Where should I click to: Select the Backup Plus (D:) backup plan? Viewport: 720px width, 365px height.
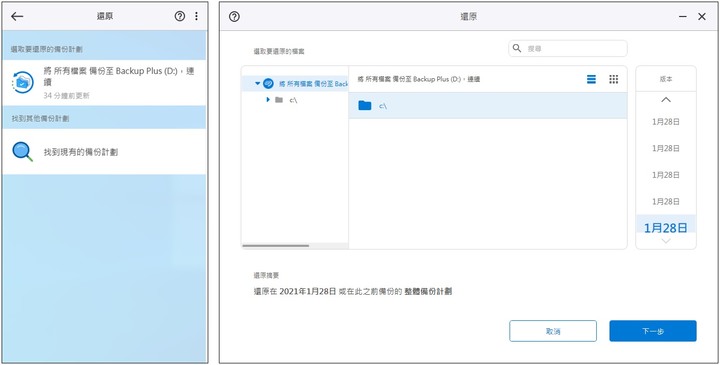[x=104, y=83]
